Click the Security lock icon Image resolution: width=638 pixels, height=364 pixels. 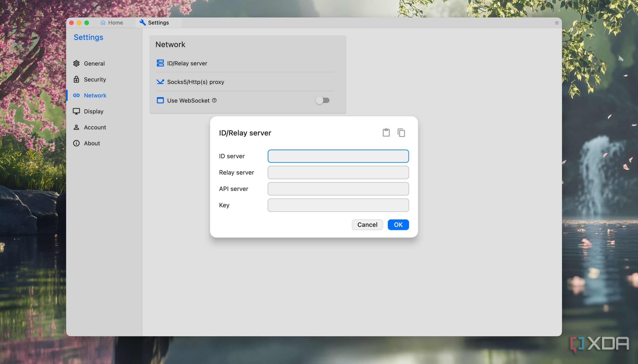point(76,79)
